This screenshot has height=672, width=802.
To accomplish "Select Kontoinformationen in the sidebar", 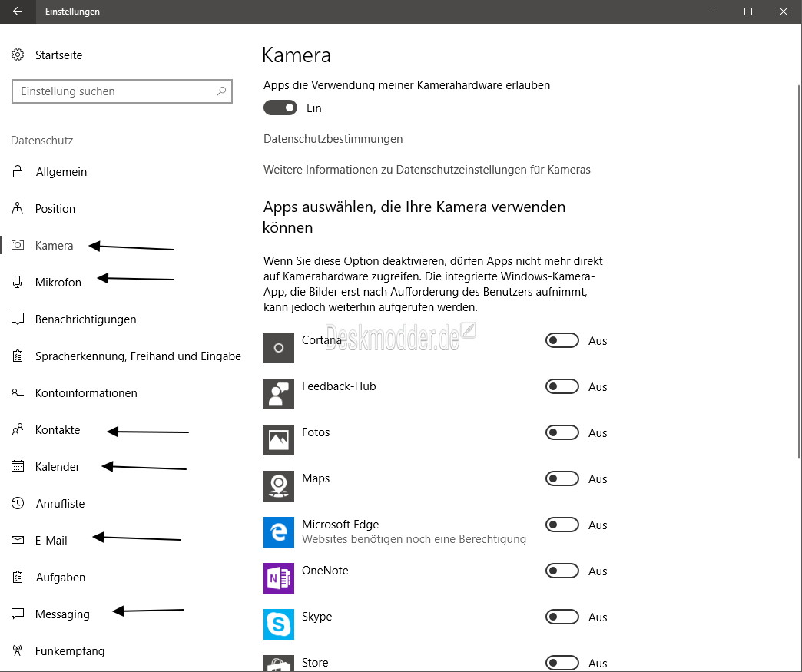I will pos(87,392).
